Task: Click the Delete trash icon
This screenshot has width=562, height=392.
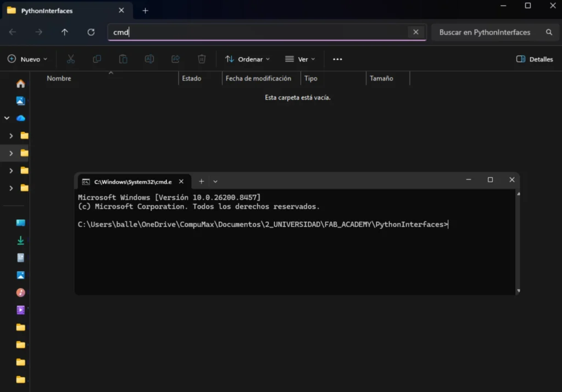Action: pos(202,59)
